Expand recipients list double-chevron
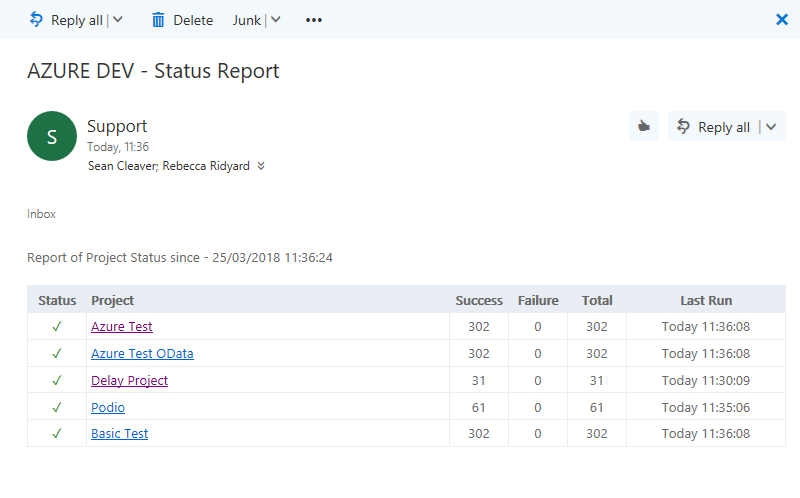The image size is (800, 498). tap(261, 166)
